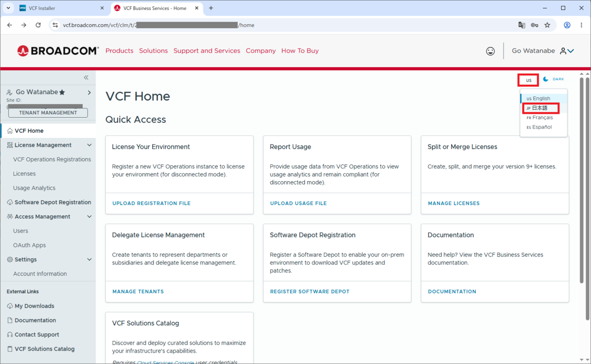This screenshot has width=591, height=364.
Task: Open Users under Access Management
Action: click(21, 231)
